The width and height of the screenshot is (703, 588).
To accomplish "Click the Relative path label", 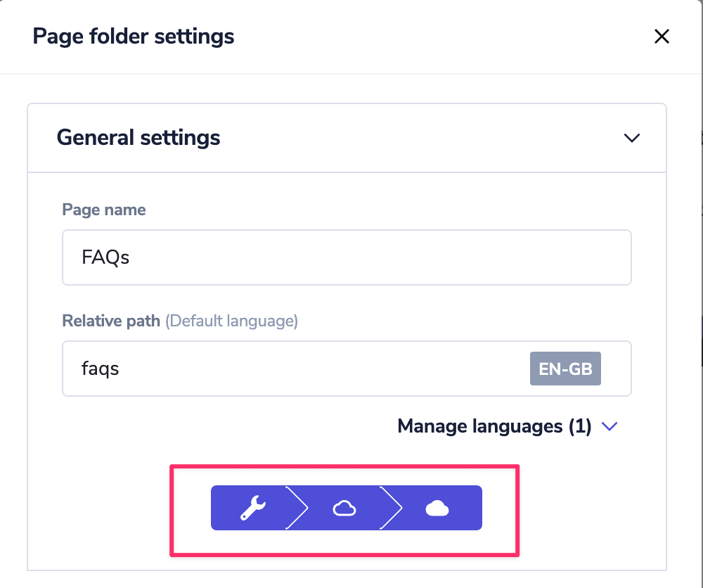I will 112,321.
